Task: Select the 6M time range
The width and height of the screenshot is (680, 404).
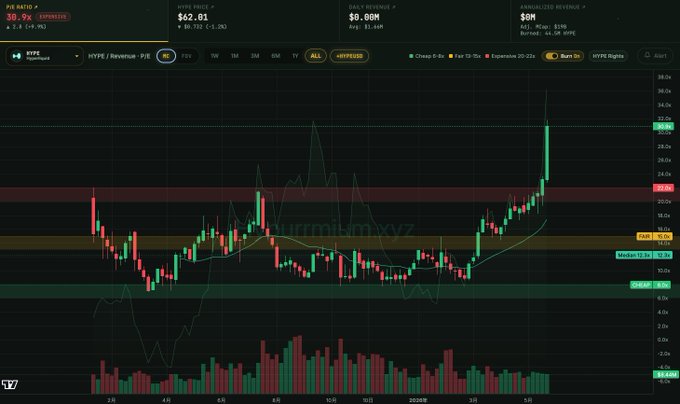Action: coord(275,56)
